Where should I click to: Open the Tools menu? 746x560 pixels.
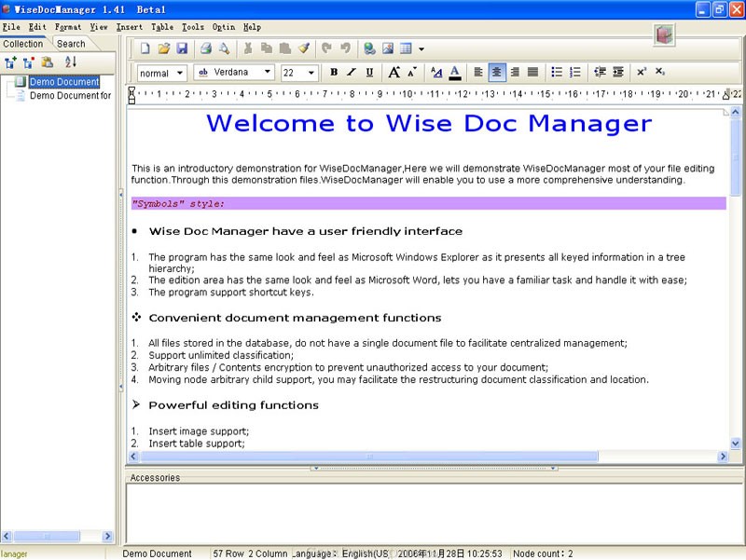click(193, 27)
